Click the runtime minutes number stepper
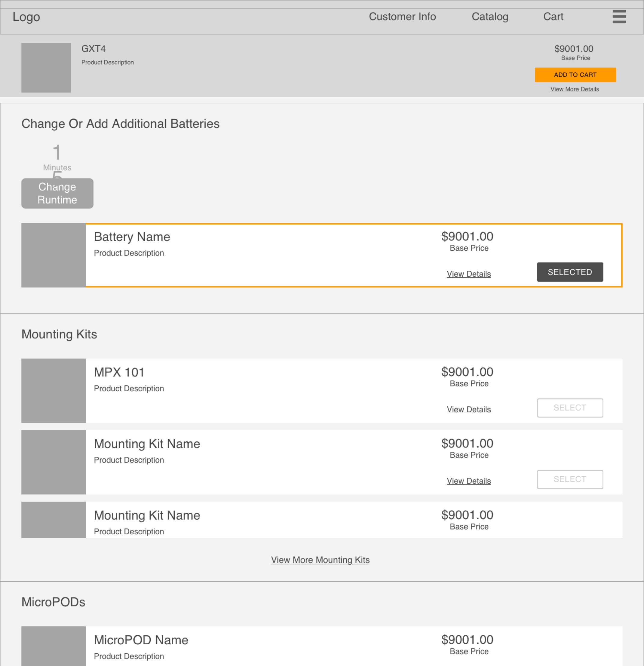The height and width of the screenshot is (666, 644). [57, 153]
